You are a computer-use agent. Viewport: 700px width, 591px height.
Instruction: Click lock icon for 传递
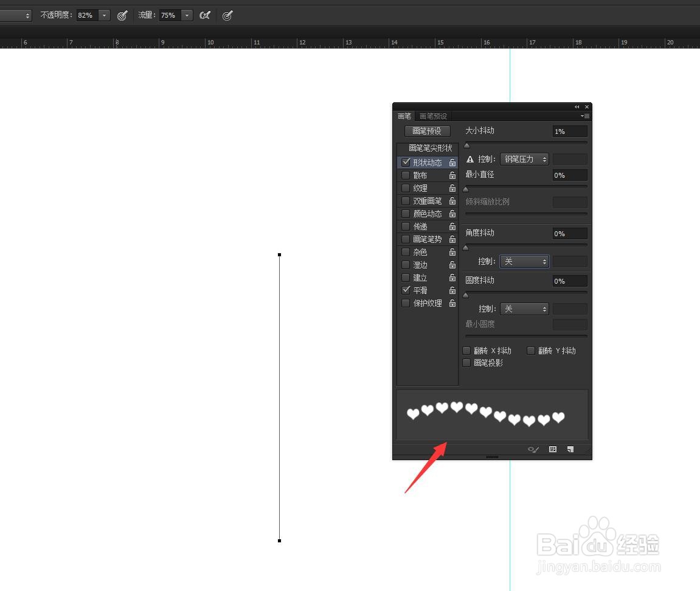click(452, 226)
